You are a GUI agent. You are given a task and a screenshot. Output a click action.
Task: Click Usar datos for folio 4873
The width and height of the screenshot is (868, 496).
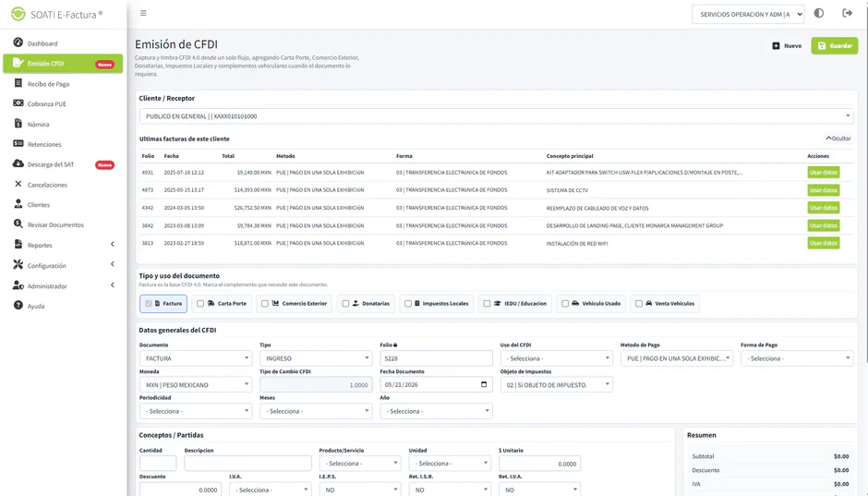(x=823, y=190)
